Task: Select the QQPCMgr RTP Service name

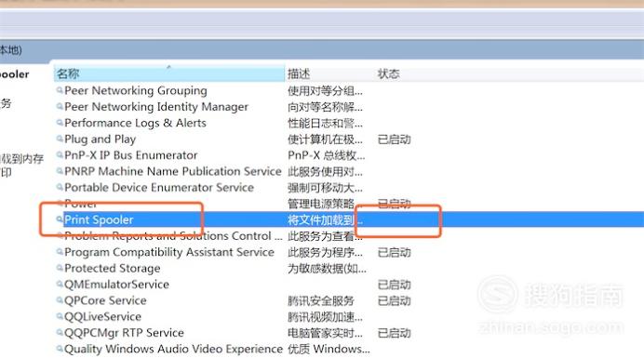Action: [x=124, y=333]
